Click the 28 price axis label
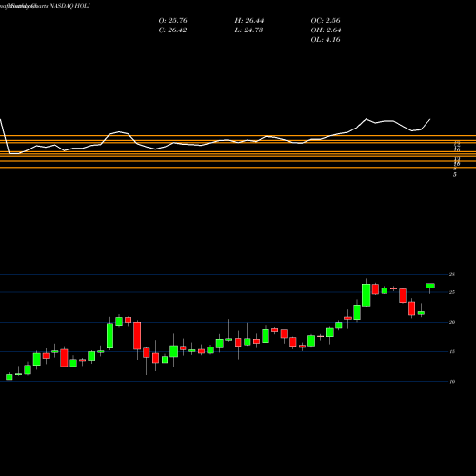This screenshot has width=476, height=476. [452, 274]
